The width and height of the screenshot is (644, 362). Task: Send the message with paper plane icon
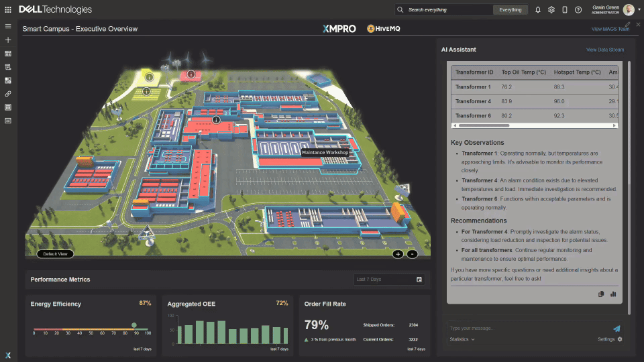tap(616, 328)
